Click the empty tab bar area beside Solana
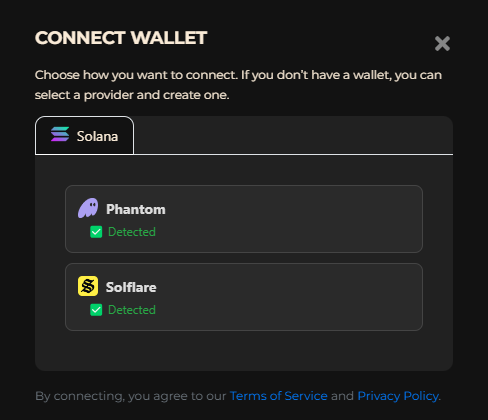 pyautogui.click(x=293, y=135)
